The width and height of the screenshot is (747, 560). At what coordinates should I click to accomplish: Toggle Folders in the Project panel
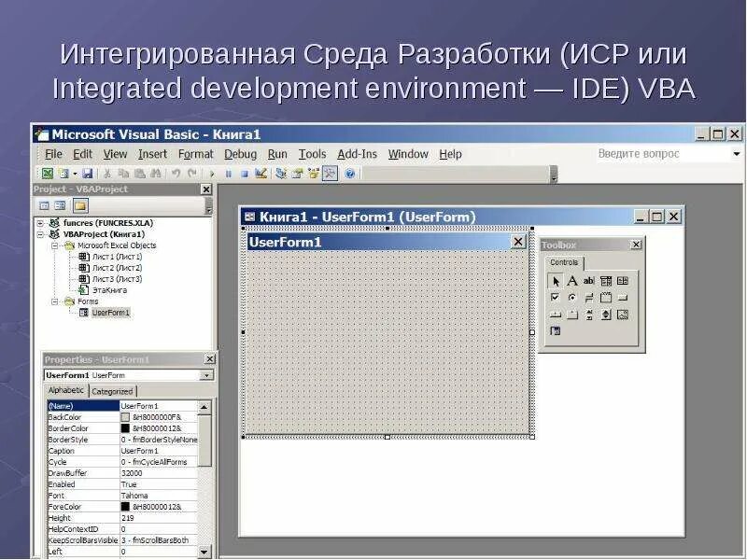pos(80,205)
